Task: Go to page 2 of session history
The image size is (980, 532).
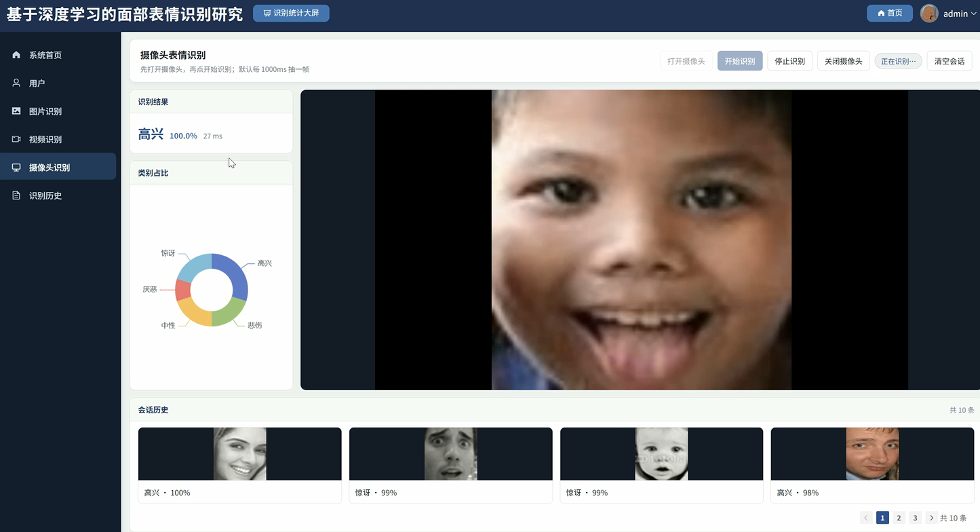Action: 899,518
